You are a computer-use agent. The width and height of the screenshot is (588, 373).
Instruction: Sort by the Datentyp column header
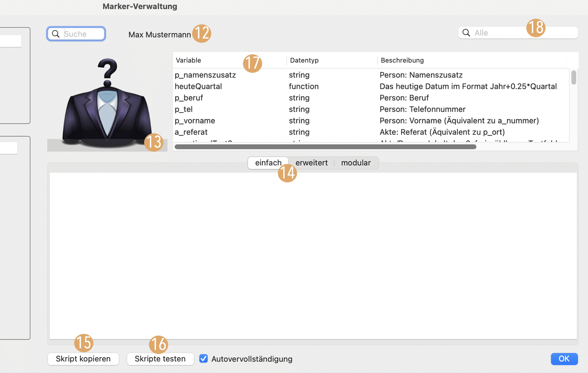(332, 60)
